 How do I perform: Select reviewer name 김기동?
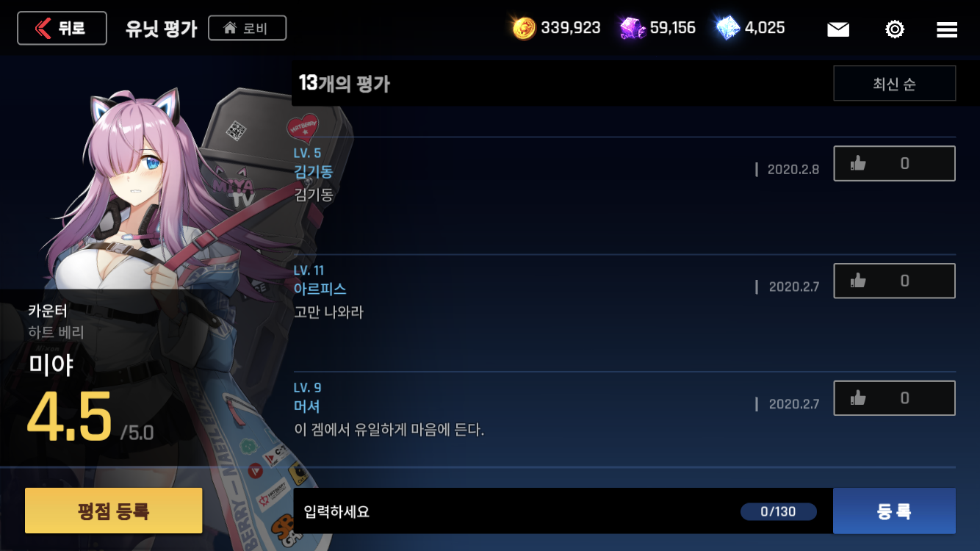click(x=313, y=172)
